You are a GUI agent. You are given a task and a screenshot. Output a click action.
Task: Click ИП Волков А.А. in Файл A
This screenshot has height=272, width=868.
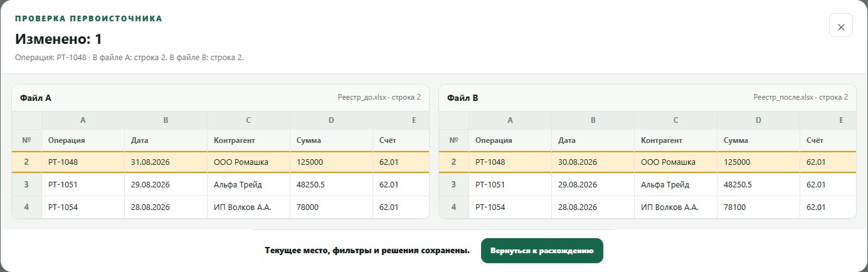coord(248,207)
